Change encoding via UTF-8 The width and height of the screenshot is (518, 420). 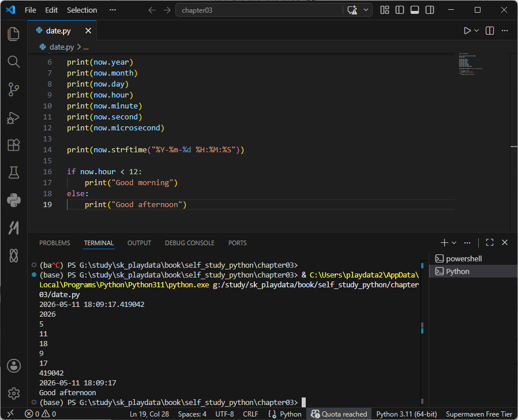click(x=224, y=414)
